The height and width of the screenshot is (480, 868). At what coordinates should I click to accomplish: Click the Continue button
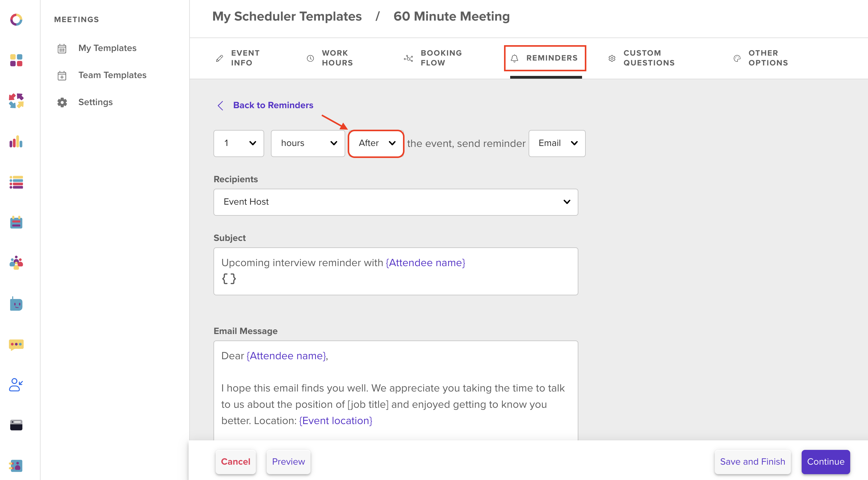point(826,462)
